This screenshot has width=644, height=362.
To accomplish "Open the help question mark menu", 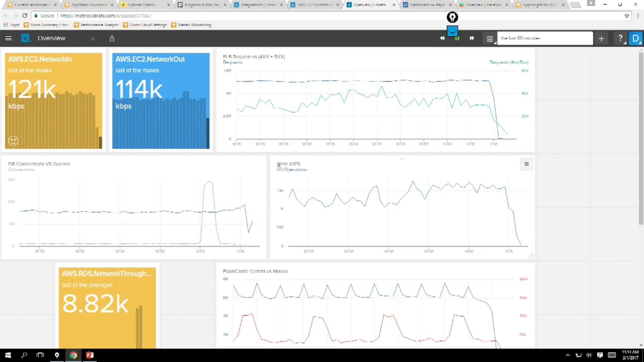I will (620, 38).
